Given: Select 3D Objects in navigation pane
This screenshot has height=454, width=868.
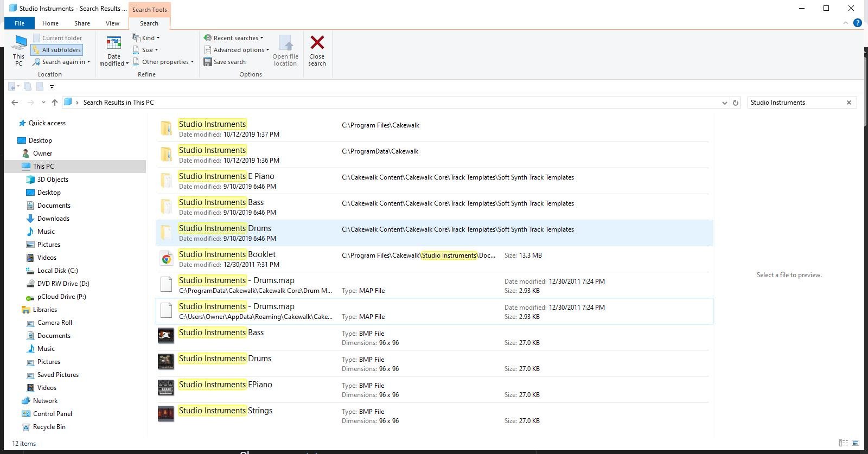Looking at the screenshot, I should click(47, 180).
